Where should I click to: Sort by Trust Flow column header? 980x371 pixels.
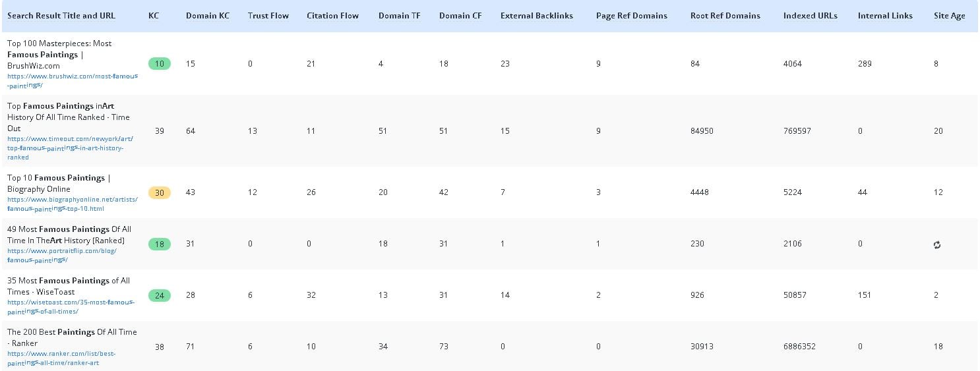click(x=268, y=16)
